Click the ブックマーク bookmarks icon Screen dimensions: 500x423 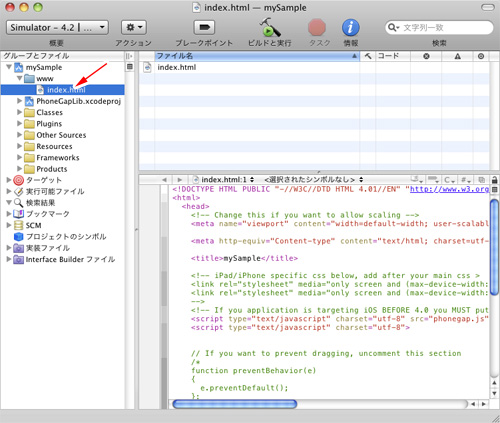18,214
